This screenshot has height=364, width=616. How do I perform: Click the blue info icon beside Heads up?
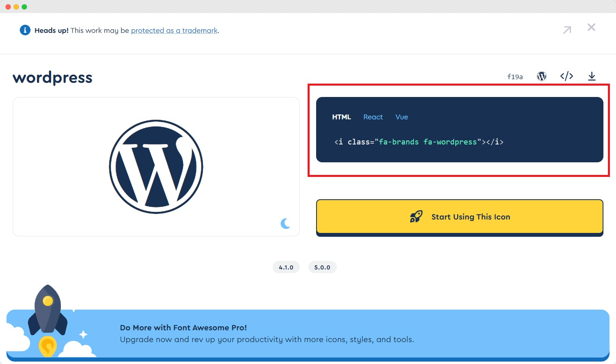point(25,30)
